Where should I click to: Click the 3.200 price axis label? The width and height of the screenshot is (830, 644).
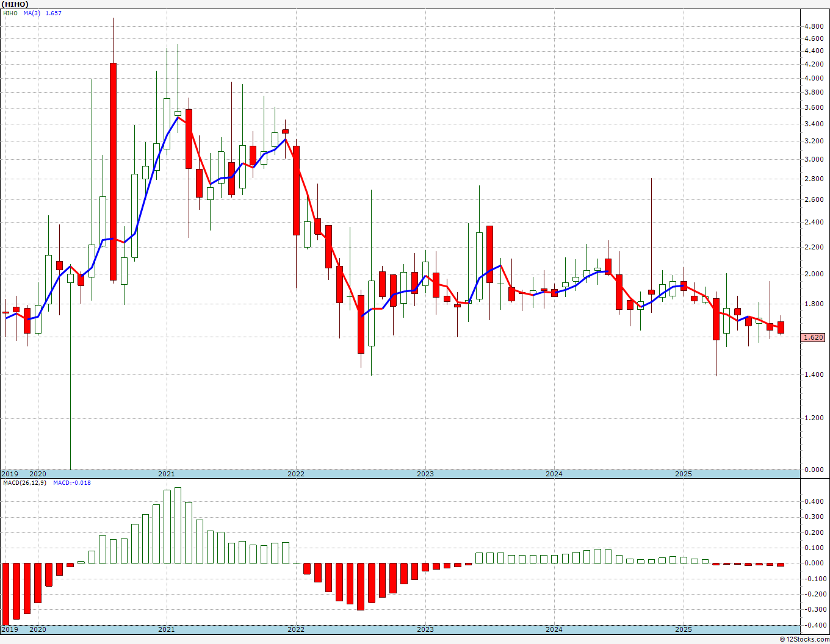(814, 141)
